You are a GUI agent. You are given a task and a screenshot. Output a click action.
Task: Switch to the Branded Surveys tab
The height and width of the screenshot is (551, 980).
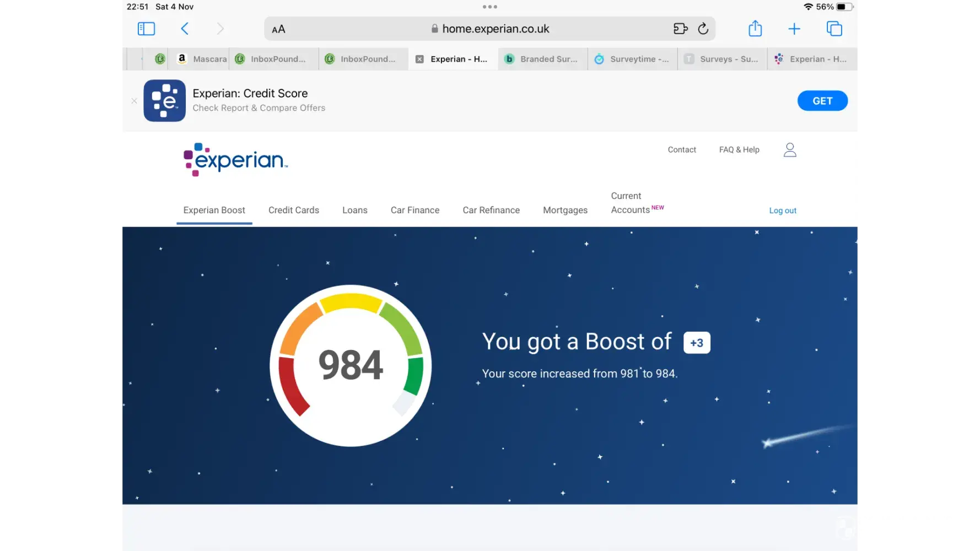pos(542,59)
